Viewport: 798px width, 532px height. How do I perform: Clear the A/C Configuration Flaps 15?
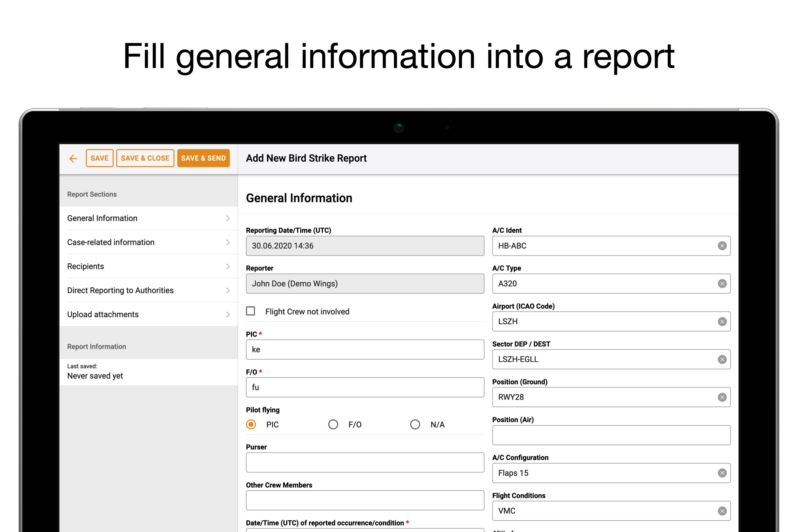pos(722,473)
